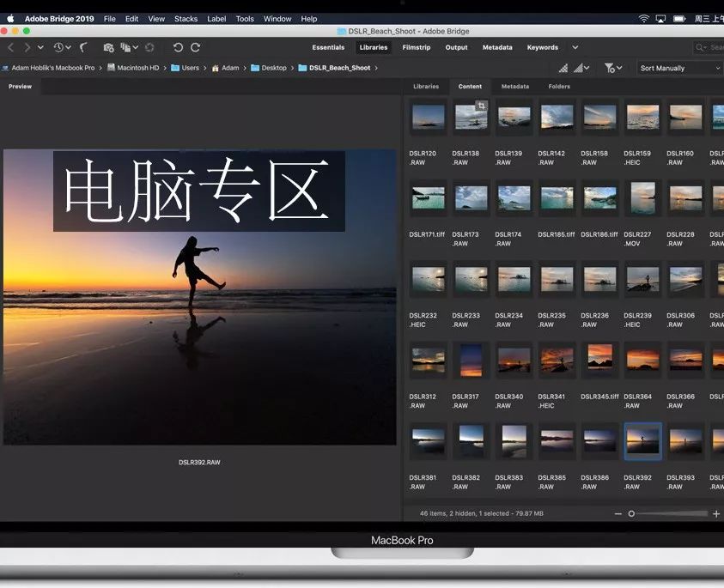Click the Wi-Fi status icon
The image size is (724, 588).
643,19
